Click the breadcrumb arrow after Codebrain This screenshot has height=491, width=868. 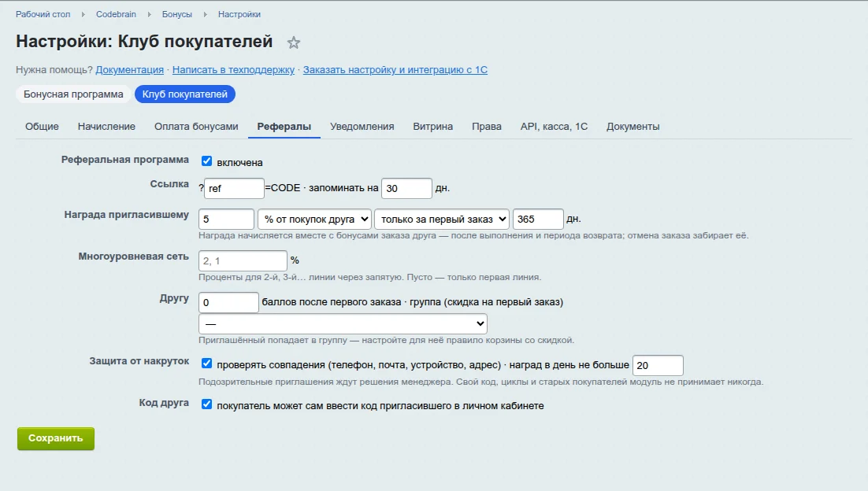click(149, 14)
